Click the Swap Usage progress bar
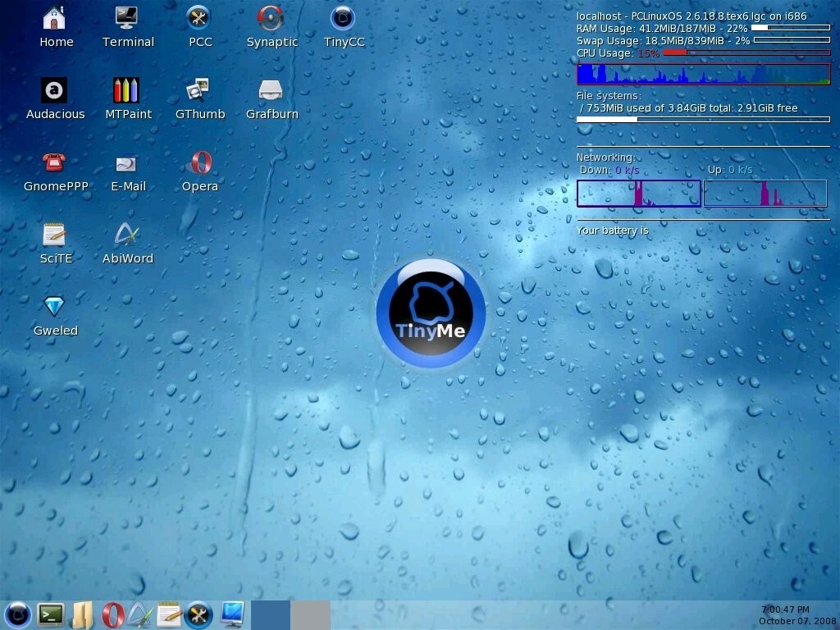 click(792, 40)
